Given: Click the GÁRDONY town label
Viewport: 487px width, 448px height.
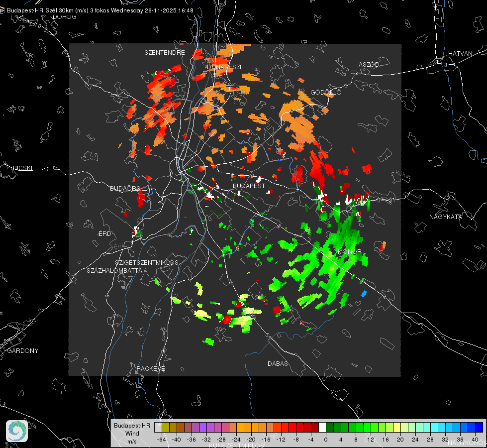Looking at the screenshot, I should [23, 351].
